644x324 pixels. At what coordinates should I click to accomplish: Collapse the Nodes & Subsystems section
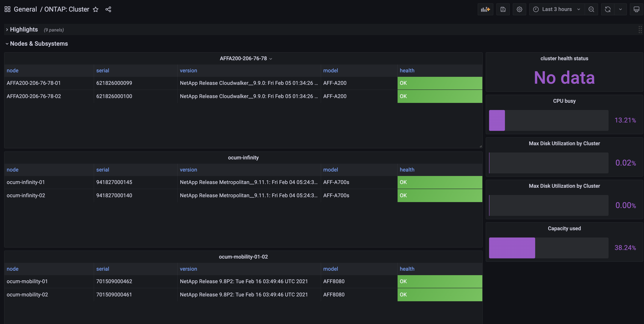[39, 43]
